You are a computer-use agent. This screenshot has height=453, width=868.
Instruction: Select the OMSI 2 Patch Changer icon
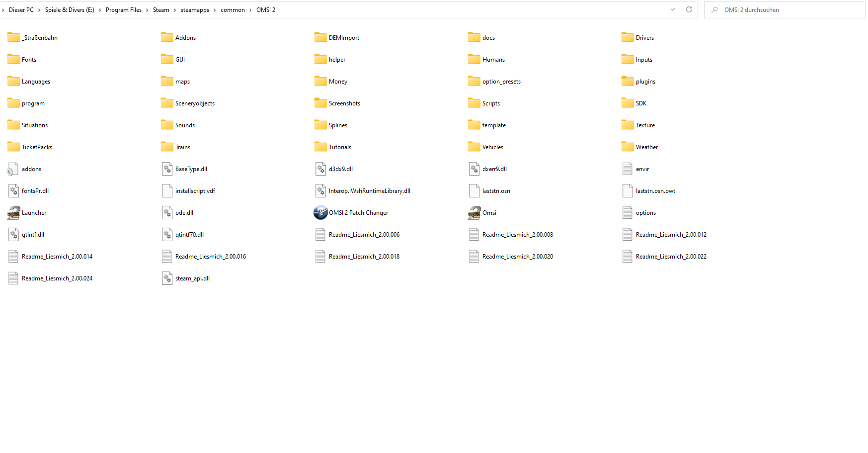click(x=320, y=213)
